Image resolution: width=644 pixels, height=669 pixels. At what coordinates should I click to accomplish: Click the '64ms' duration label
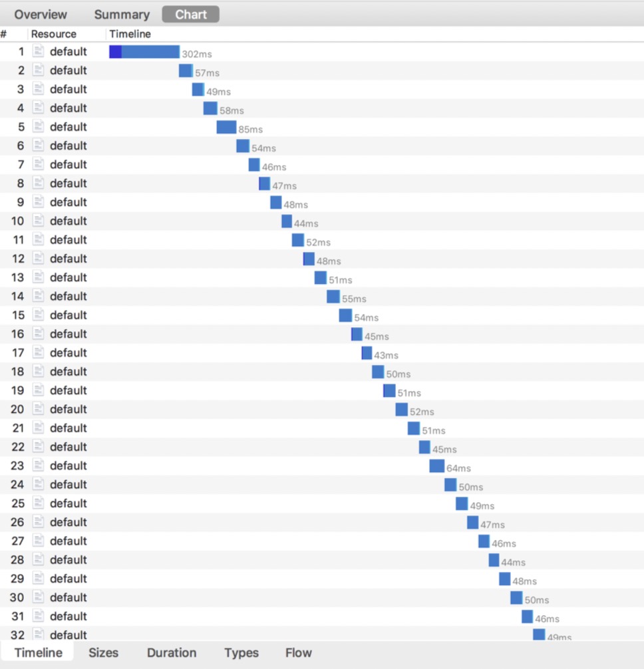click(x=459, y=468)
